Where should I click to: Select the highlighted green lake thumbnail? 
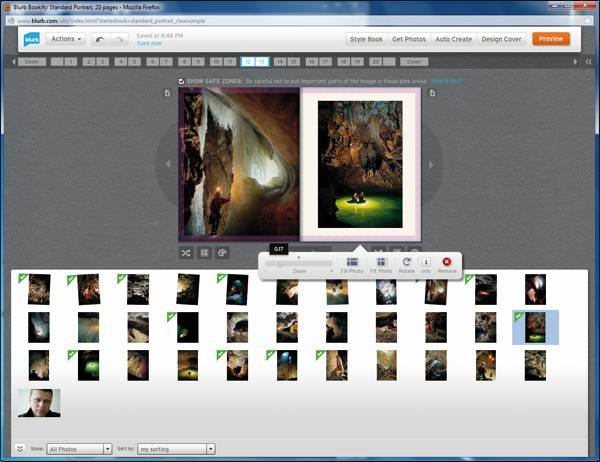tap(535, 327)
